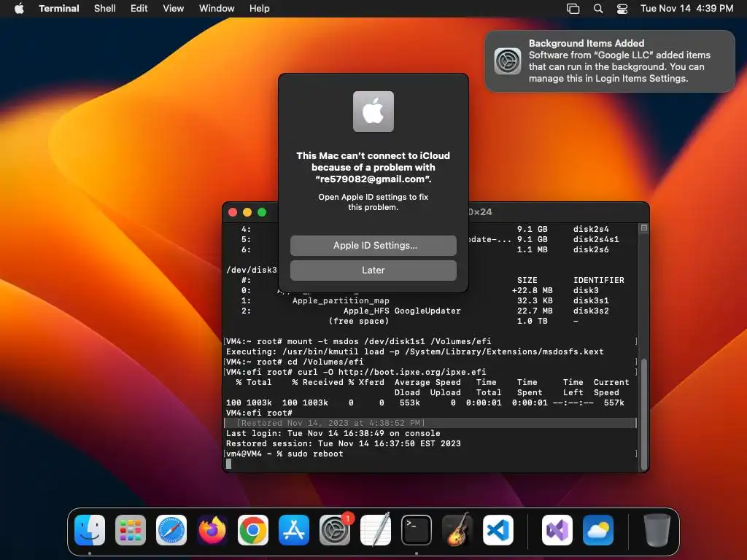Click the IDENTIFIER column header
This screenshot has width=747, height=560.
coord(598,280)
